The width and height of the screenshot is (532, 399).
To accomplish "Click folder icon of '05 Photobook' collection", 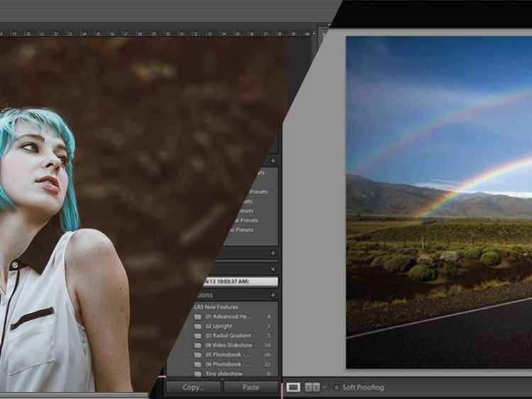I will (197, 355).
